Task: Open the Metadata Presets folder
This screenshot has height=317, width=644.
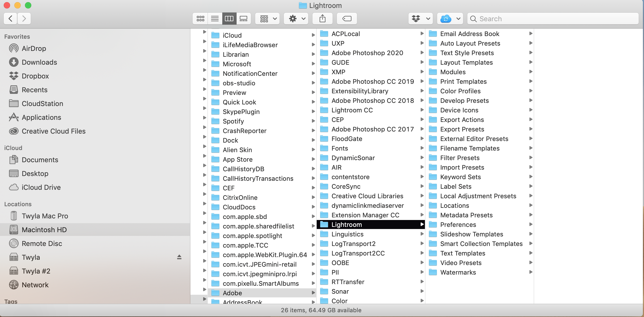Action: click(x=480, y=215)
